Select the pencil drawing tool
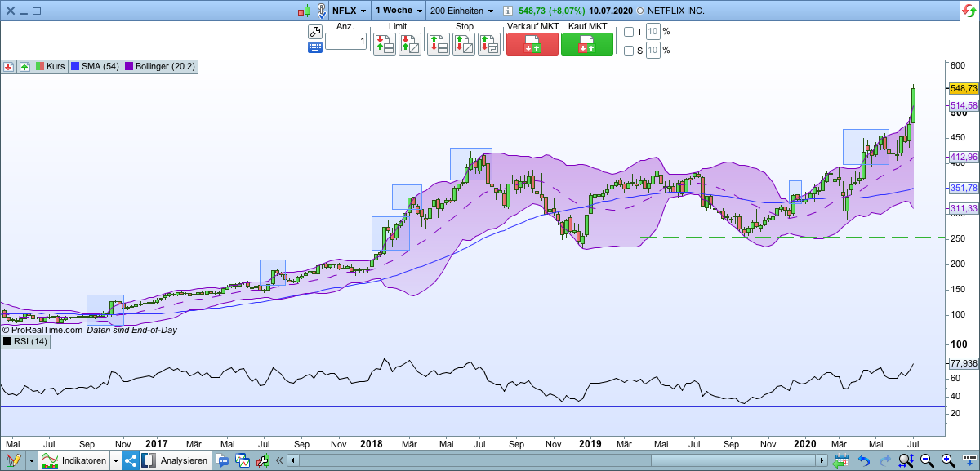The width and height of the screenshot is (980, 471). coord(15,460)
